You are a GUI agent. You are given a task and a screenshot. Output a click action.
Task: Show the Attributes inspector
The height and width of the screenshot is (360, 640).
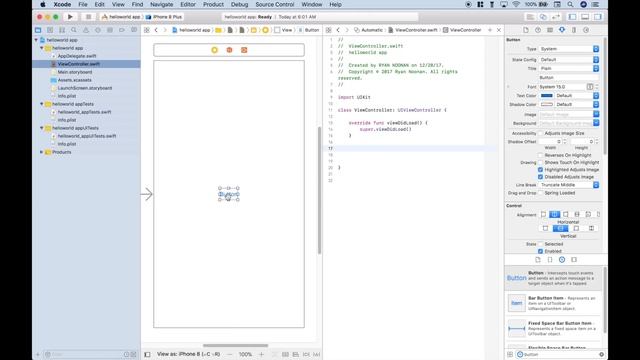562,30
